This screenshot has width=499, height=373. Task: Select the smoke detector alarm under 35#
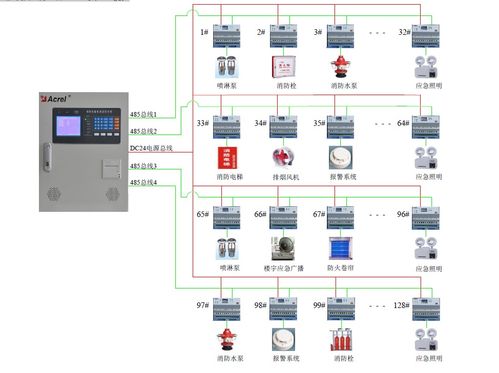[340, 158]
